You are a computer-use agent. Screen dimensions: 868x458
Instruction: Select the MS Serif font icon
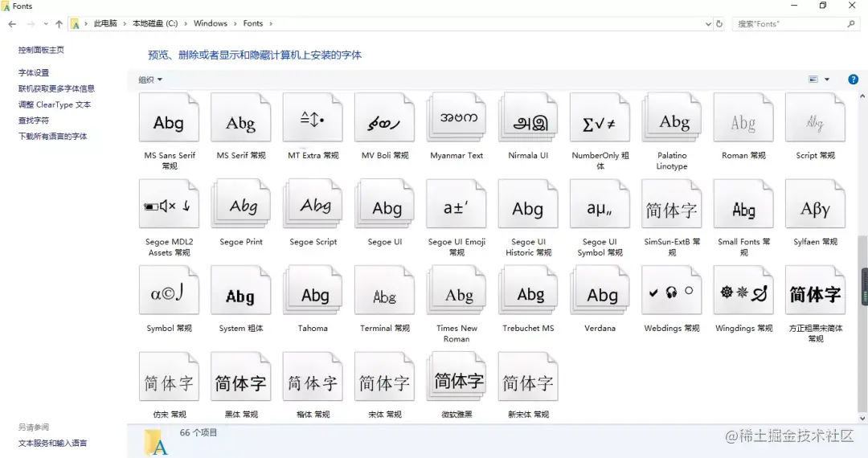pyautogui.click(x=241, y=117)
